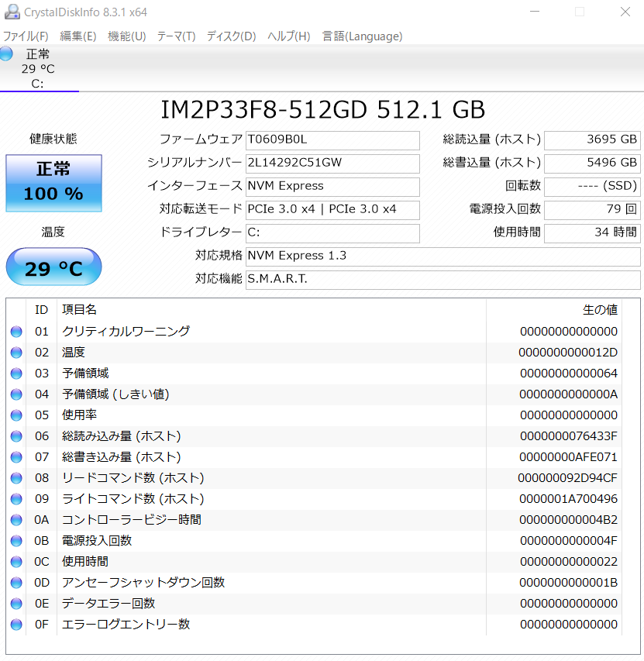Select raw value 0000000076433F

569,436
